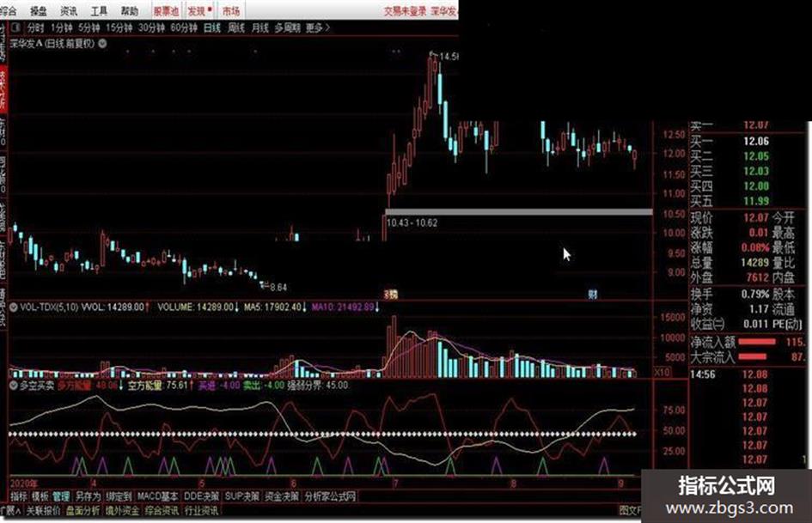This screenshot has width=812, height=523.
Task: Click the orange event marker on the July time axis
Action: coord(391,295)
